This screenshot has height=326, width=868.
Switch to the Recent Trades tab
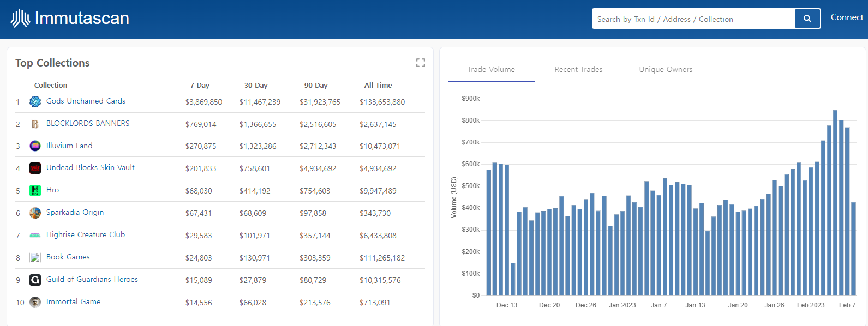(578, 69)
